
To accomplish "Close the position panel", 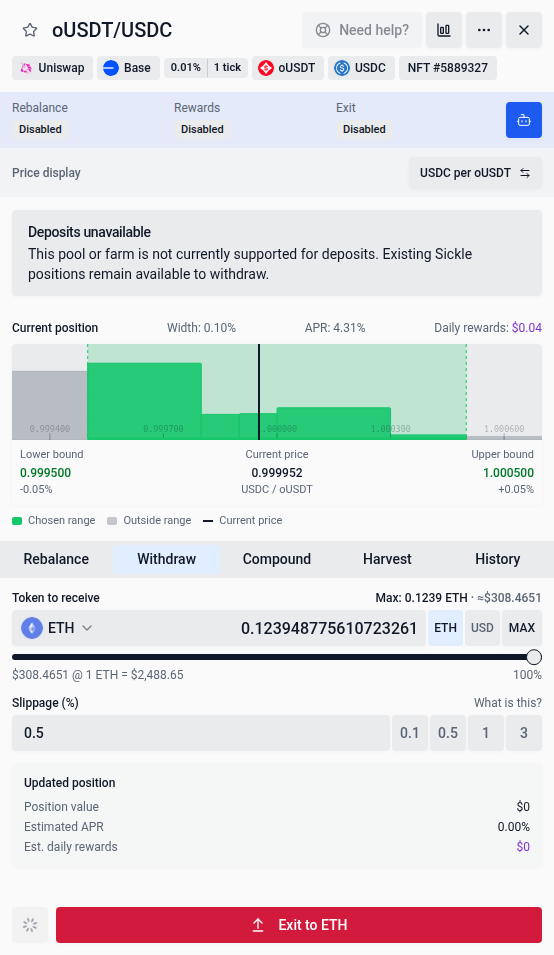I will pyautogui.click(x=524, y=30).
